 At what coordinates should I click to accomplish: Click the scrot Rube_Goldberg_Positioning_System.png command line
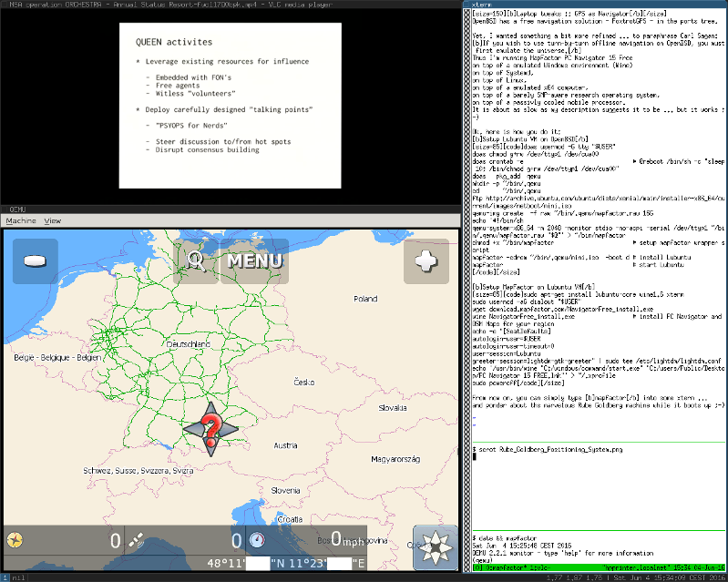548,449
